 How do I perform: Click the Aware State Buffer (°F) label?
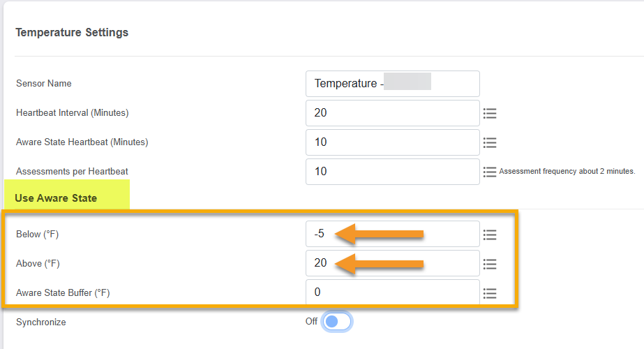pos(63,293)
